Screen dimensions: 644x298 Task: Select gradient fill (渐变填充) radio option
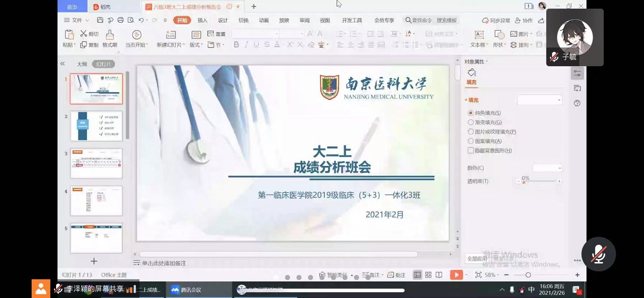pos(471,122)
